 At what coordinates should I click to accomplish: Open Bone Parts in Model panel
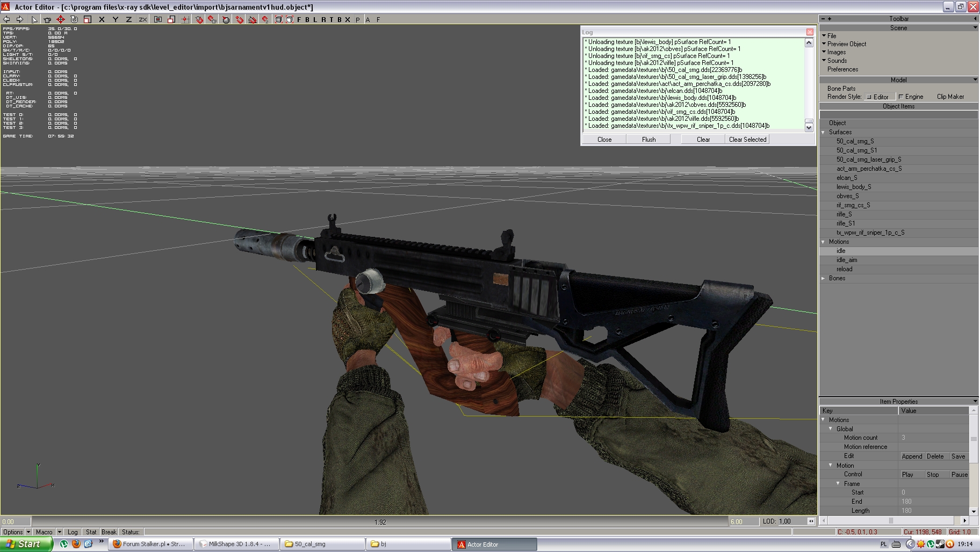coord(841,89)
